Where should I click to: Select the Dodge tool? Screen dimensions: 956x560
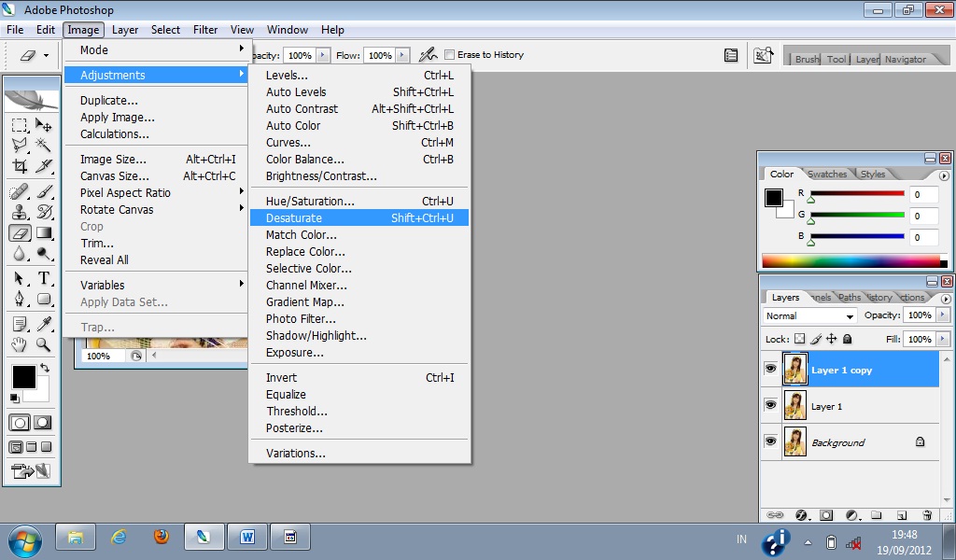point(43,254)
